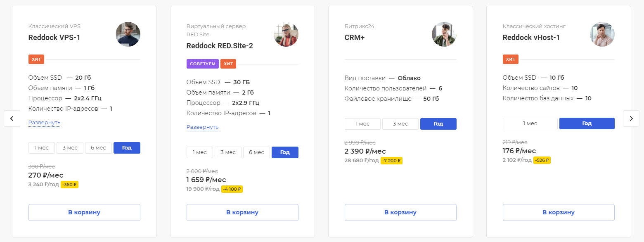The width and height of the screenshot is (644, 242).
Task: Click the next carousel arrow
Action: point(631,119)
